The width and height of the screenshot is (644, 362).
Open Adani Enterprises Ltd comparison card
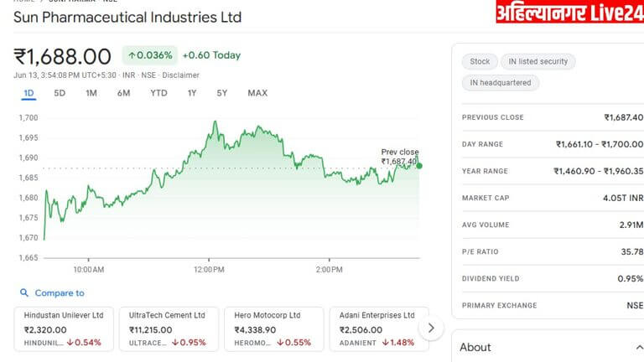coord(379,329)
